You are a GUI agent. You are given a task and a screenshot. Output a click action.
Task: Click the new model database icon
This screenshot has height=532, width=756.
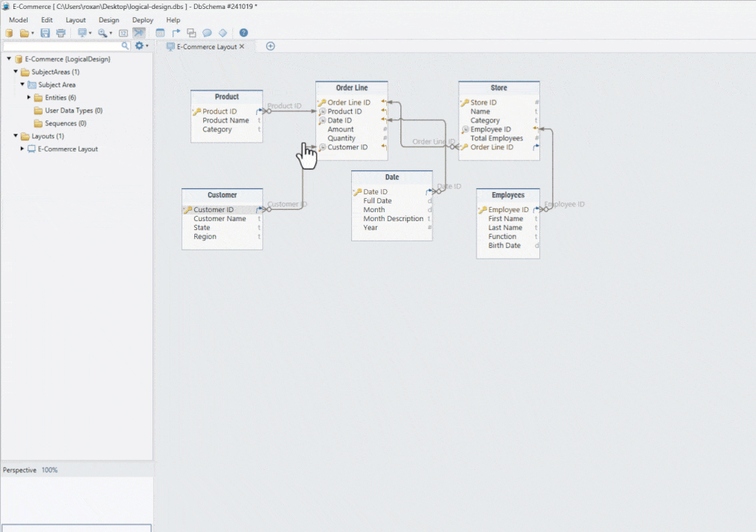point(9,33)
